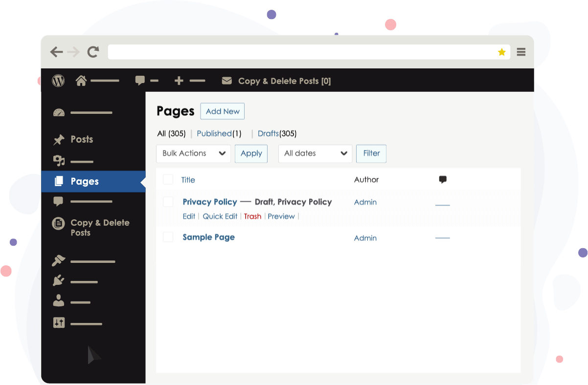Expand the All dates dropdown
The image size is (588, 385).
[315, 153]
